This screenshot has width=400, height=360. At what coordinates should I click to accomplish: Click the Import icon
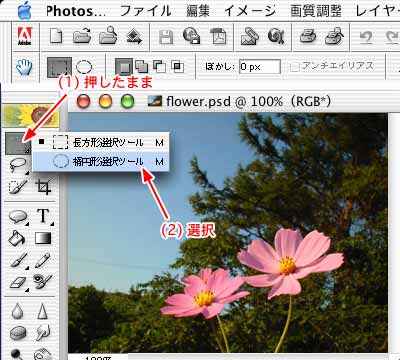134,36
